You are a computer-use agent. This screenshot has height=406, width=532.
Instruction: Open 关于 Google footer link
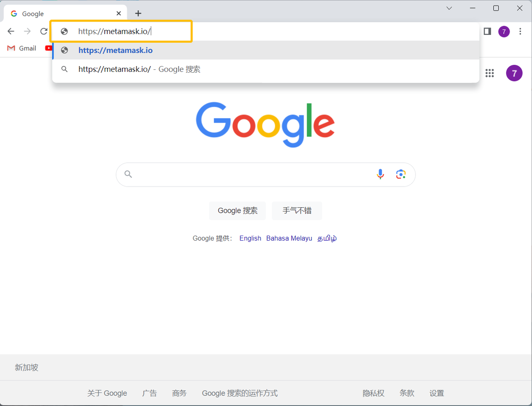pyautogui.click(x=107, y=393)
